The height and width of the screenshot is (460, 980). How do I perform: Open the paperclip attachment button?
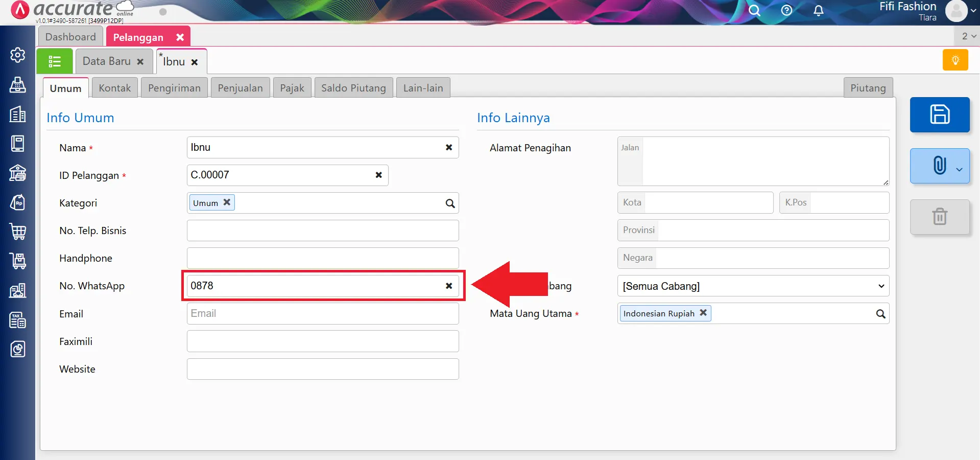[x=939, y=166]
